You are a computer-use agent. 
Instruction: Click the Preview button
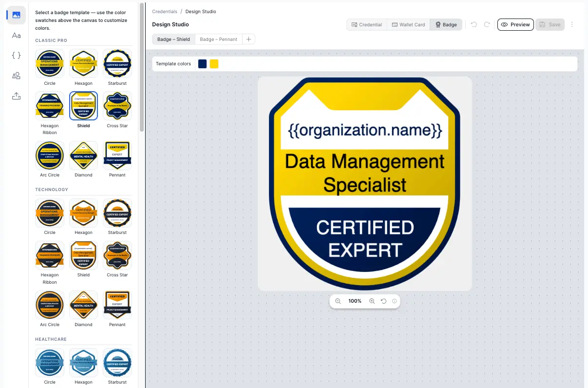[515, 24]
